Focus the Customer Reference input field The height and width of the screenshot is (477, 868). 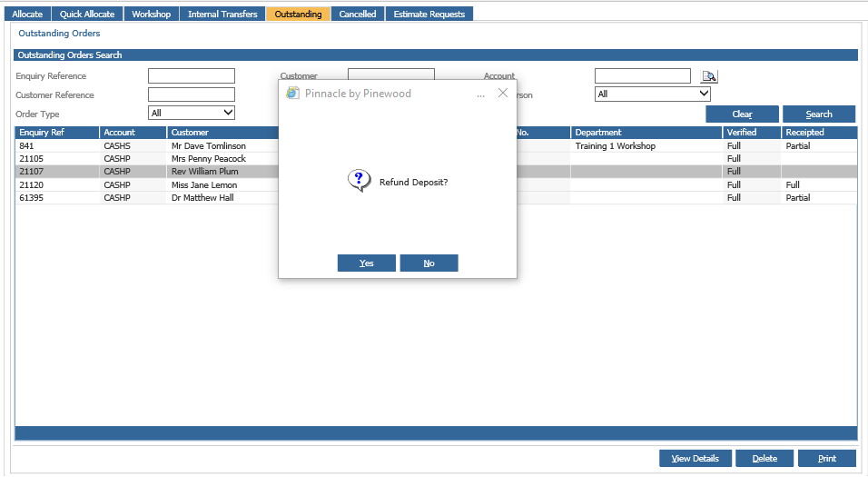[x=192, y=94]
